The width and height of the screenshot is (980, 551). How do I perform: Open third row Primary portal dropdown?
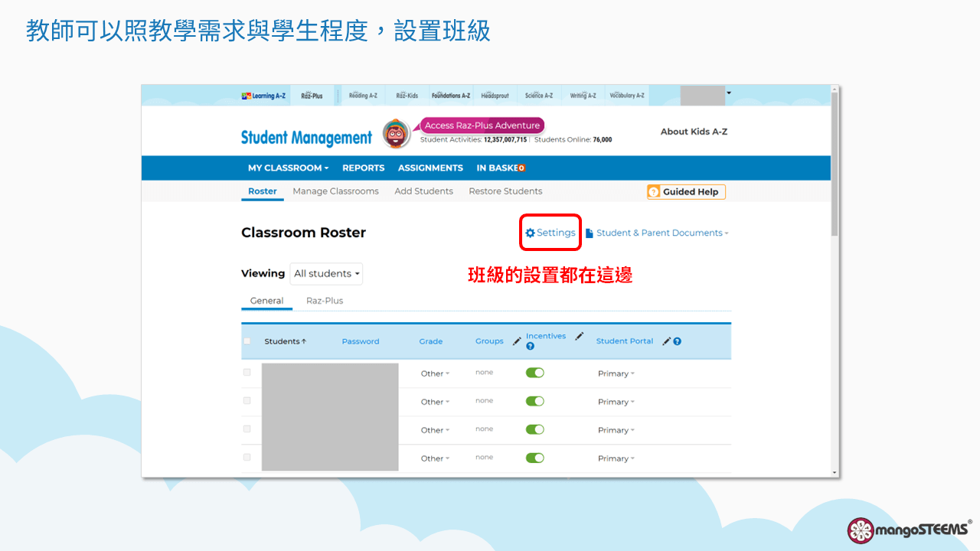pos(616,430)
